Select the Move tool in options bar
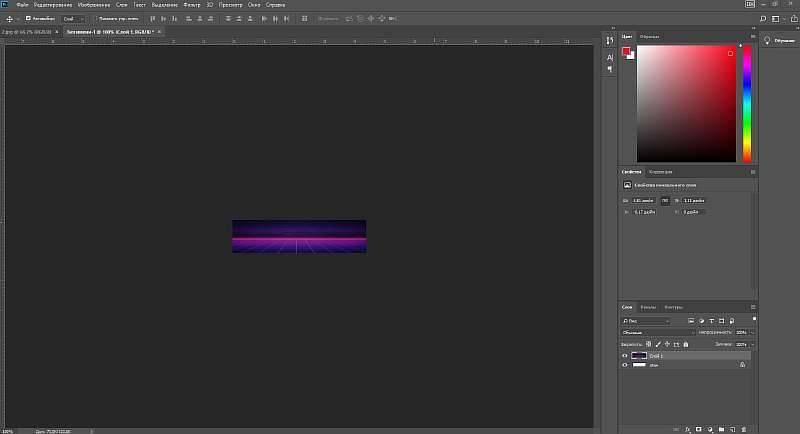 (9, 19)
